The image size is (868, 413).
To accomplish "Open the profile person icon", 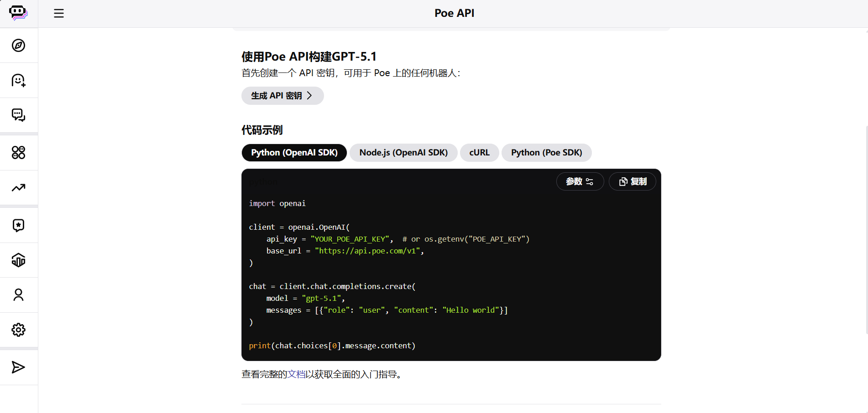I will click(x=19, y=295).
